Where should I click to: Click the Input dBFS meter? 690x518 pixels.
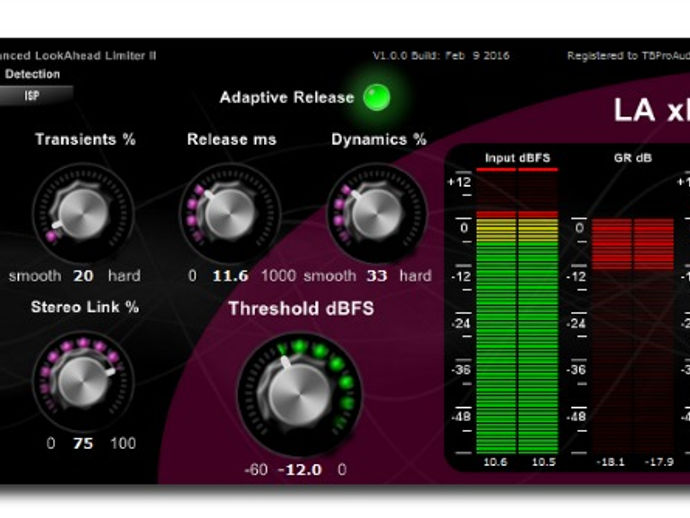pos(517,310)
